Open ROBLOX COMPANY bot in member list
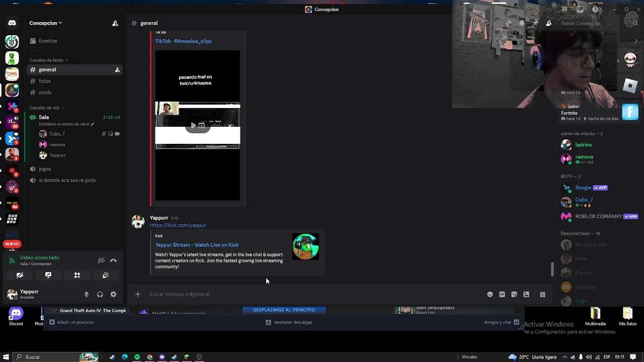644x362 pixels. click(599, 217)
